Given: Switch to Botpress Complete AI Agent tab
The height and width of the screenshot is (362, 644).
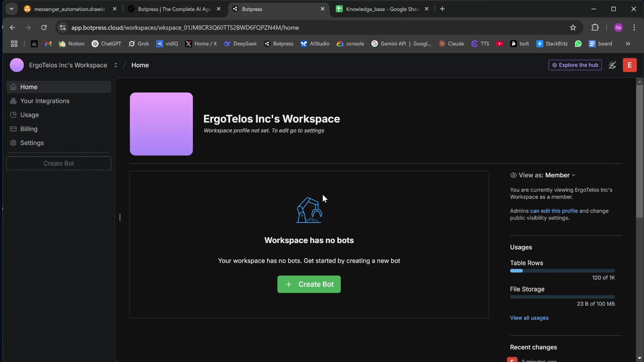Looking at the screenshot, I should pos(174,9).
